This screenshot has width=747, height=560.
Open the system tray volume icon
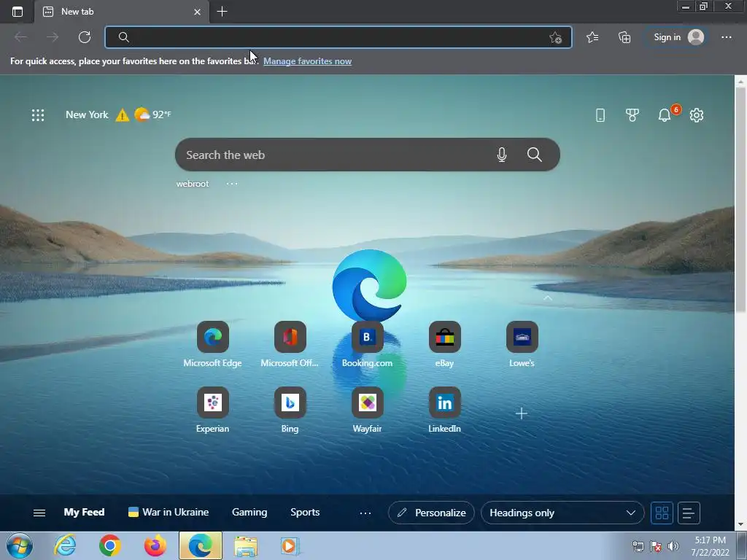[x=673, y=546]
